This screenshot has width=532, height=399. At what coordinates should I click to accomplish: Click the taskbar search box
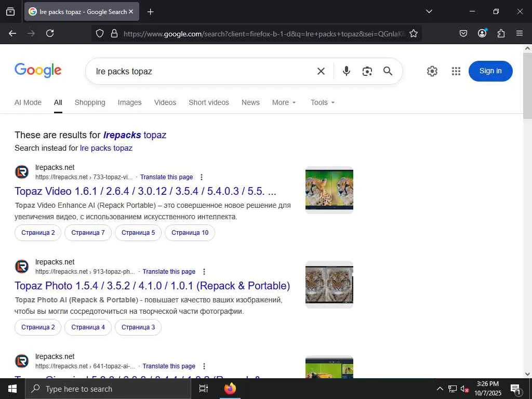[108, 389]
